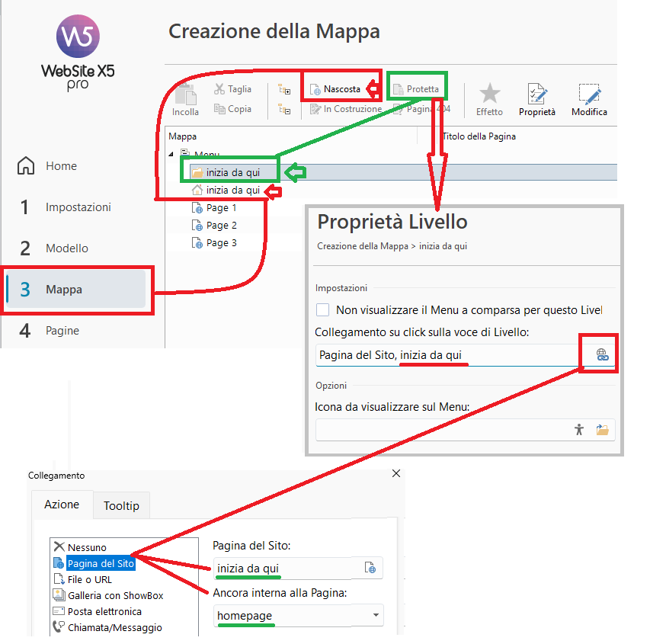Screen dimensions: 666x644
Task: Open the 'Ancora interna alla Pagina' dropdown
Action: pyautogui.click(x=374, y=616)
